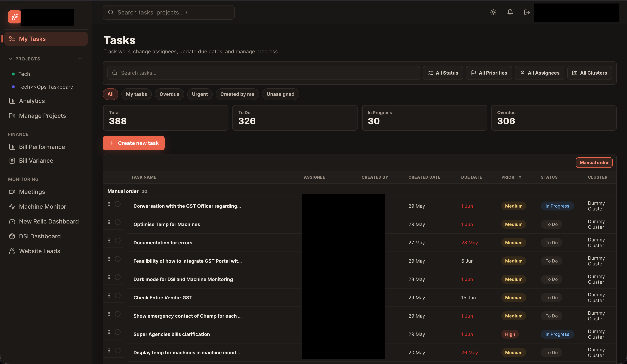Click the Overdue 306 stat card
Screen dimensions: 627x364
coord(554,118)
